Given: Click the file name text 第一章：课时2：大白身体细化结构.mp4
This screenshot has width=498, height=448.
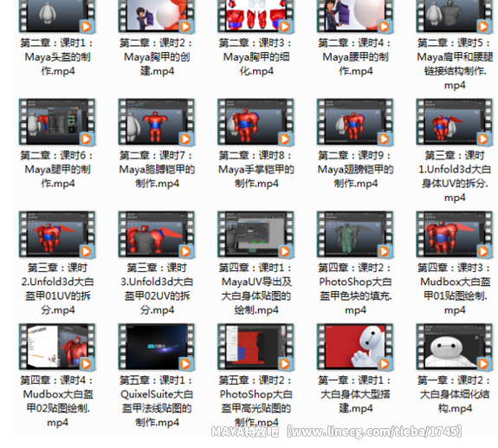Looking at the screenshot, I should tap(455, 394).
